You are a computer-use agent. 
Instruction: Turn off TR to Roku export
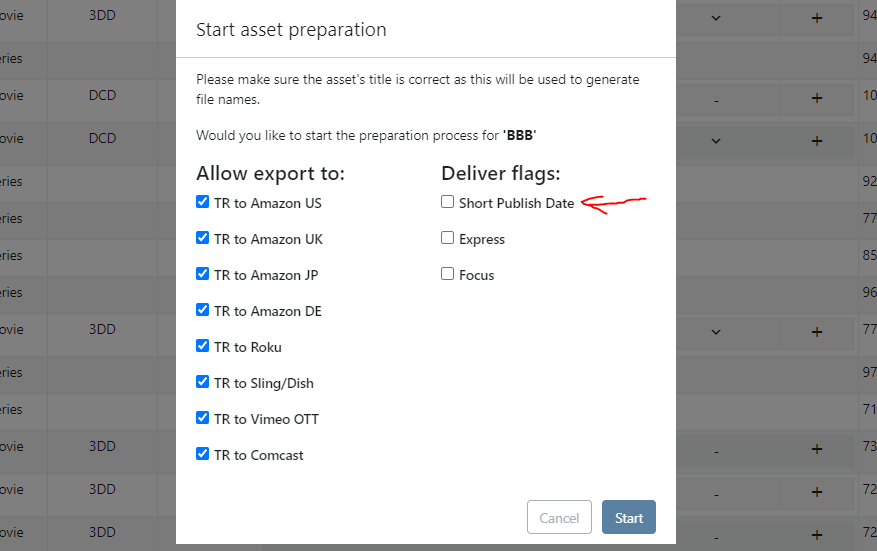(x=203, y=346)
